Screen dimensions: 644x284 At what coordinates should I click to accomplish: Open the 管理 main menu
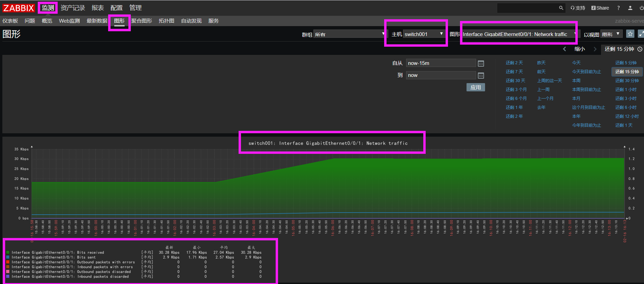[135, 8]
